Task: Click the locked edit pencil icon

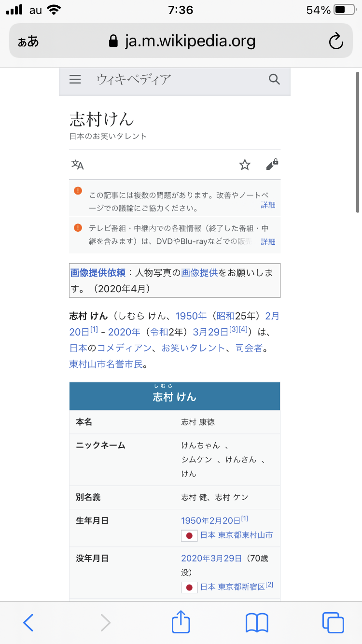Action: (272, 165)
